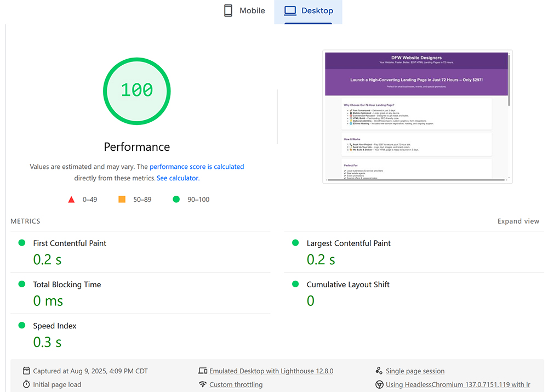Screen dimensions: 548x392
Task: Click the 100 Performance score gauge
Action: point(136,90)
